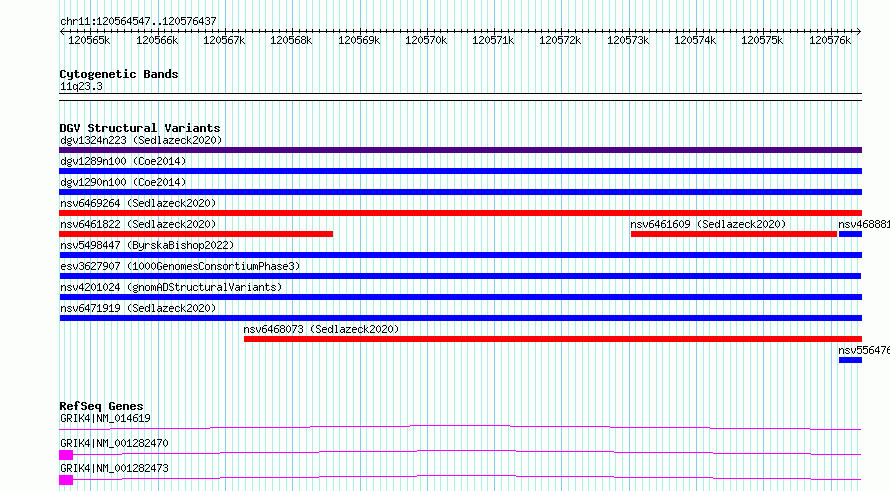
Task: Click the nsv468881 label at right edge
Action: [864, 224]
